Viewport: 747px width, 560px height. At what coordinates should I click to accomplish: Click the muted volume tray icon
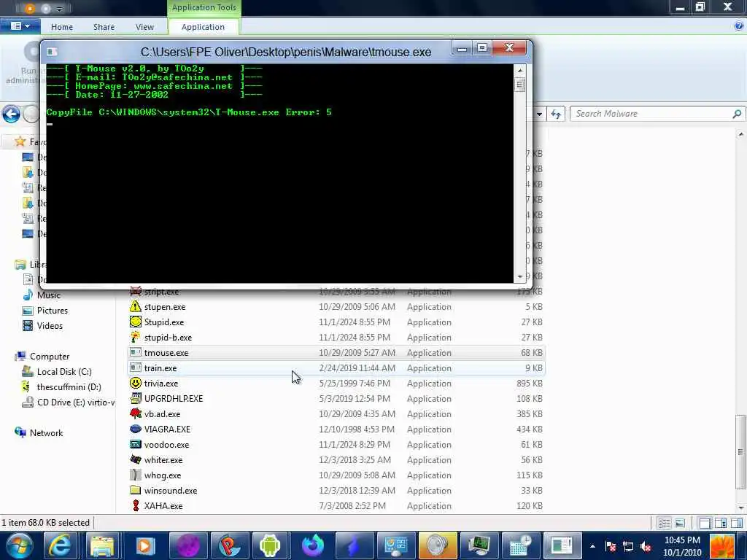point(646,547)
